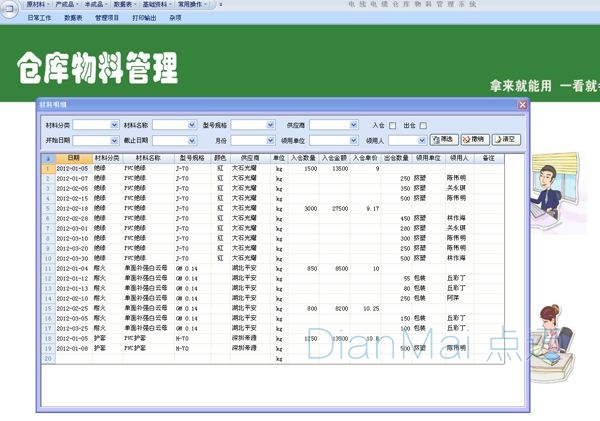Image resolution: width=600 pixels, height=421 pixels.
Task: Select row header number 11
Action: 48,268
